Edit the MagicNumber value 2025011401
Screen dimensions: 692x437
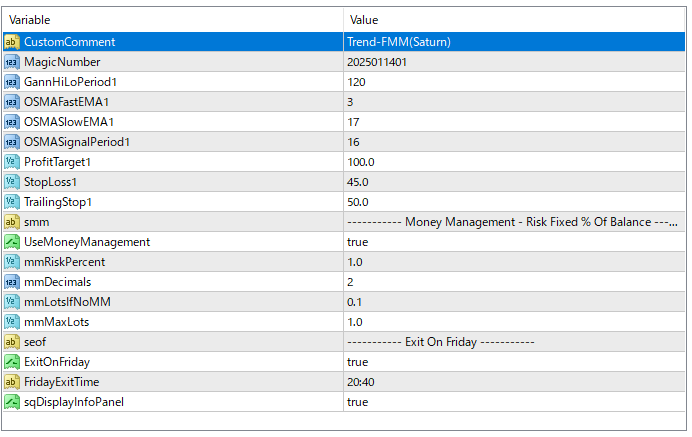click(x=377, y=62)
